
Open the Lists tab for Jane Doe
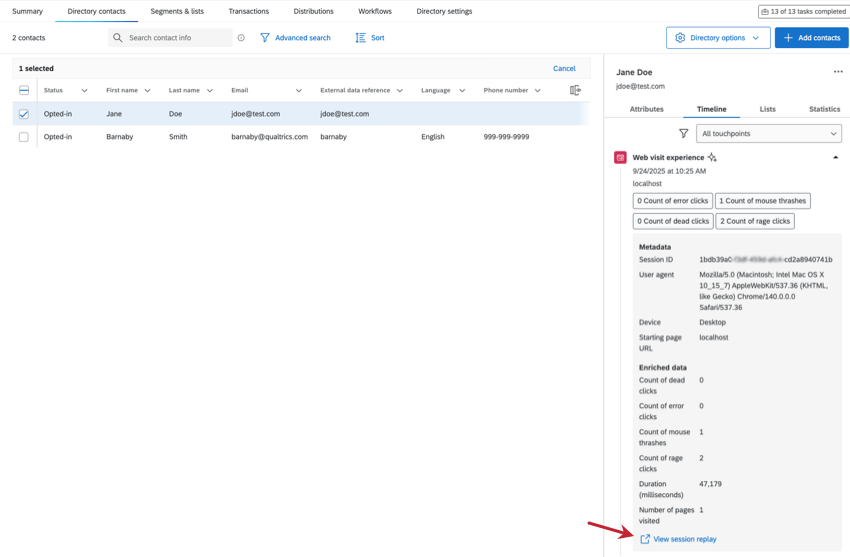pyautogui.click(x=768, y=109)
